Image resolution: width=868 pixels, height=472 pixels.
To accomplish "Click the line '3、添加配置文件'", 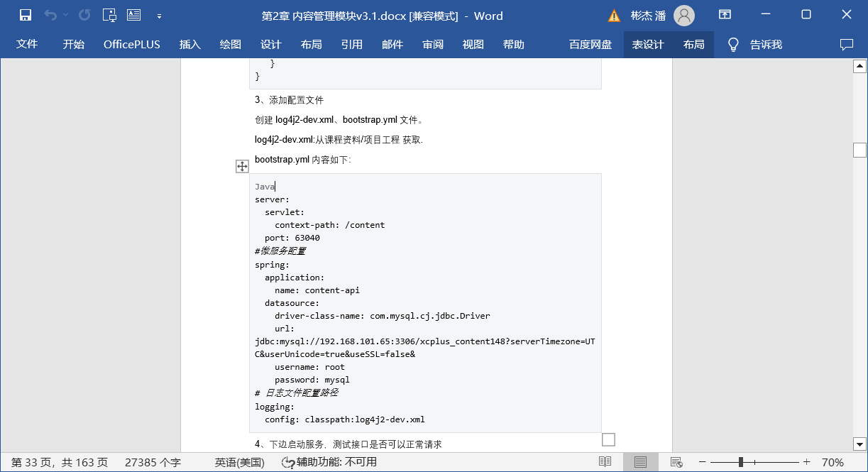I will tap(289, 100).
